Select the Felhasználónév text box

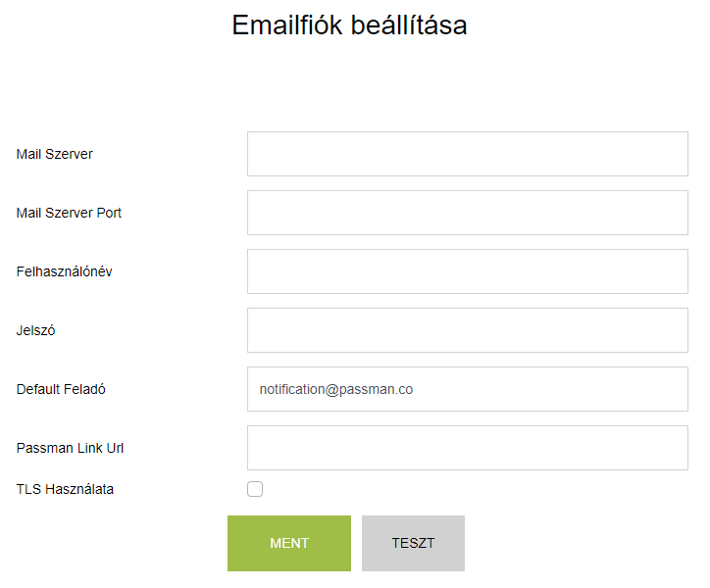click(467, 271)
